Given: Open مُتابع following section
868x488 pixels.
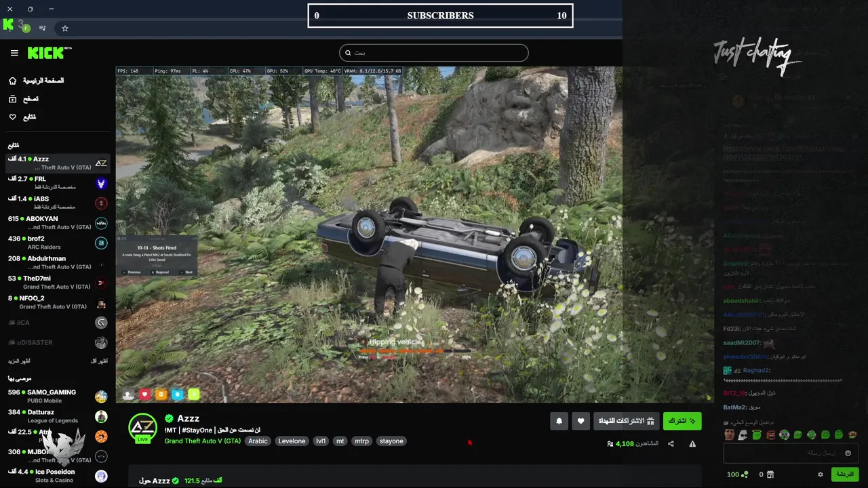Looking at the screenshot, I should coord(29,117).
